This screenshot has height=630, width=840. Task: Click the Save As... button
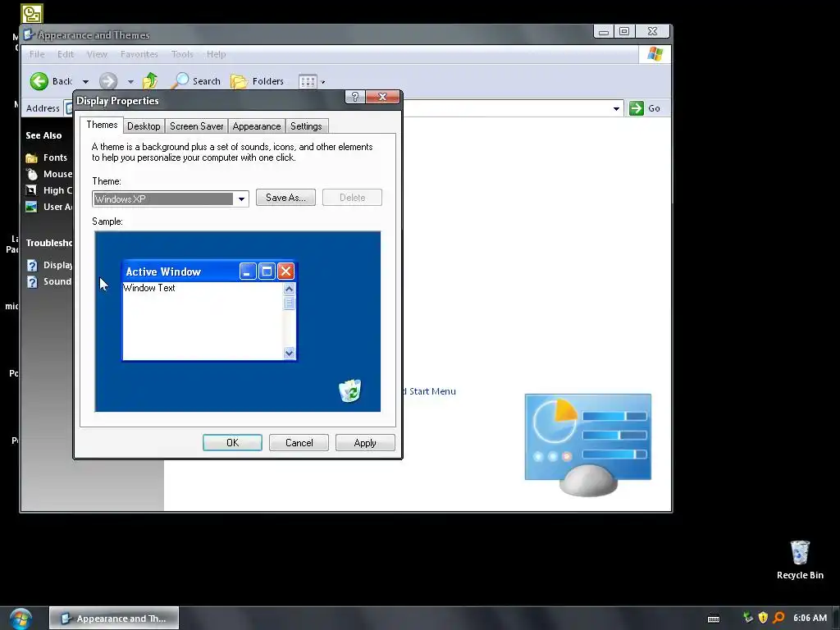[x=285, y=198]
